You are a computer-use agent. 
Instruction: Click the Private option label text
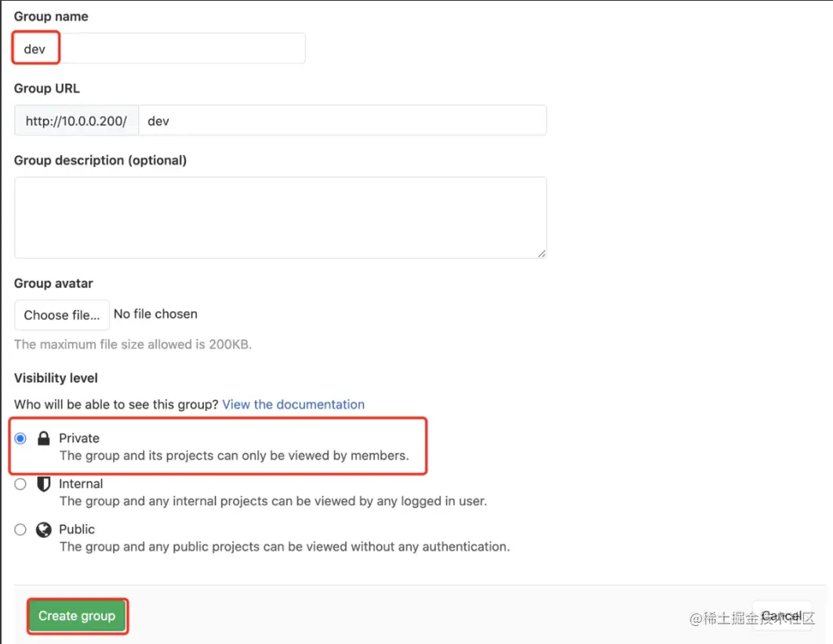[x=79, y=438]
